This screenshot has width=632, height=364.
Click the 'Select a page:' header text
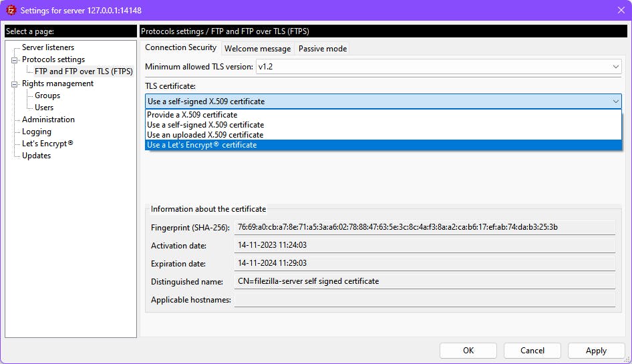[x=30, y=31]
